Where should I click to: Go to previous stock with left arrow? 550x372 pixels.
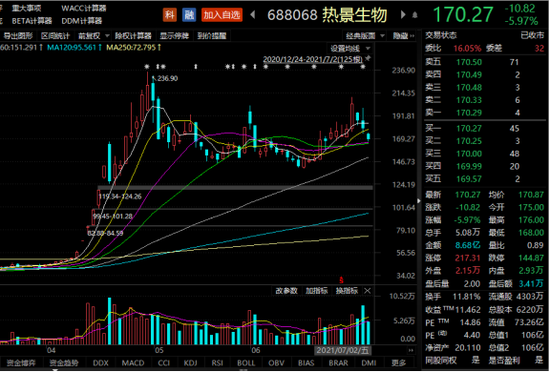[x=253, y=15]
